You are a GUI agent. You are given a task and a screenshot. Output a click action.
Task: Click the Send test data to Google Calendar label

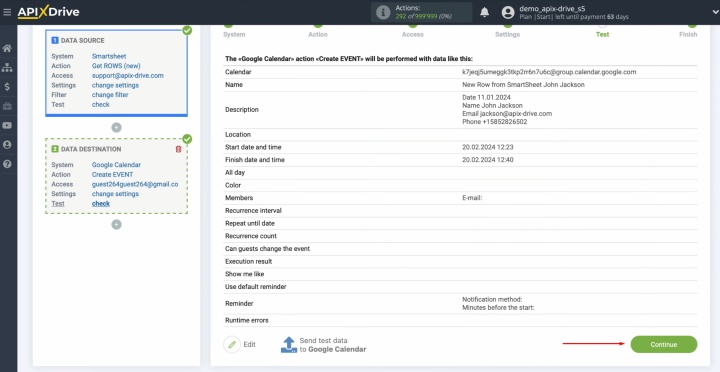(x=333, y=345)
